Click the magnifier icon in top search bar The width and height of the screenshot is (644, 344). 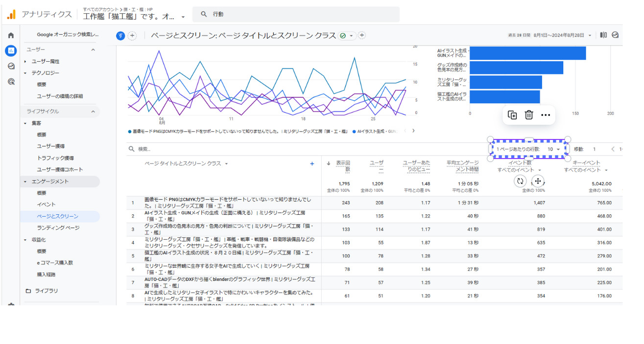[x=204, y=14]
